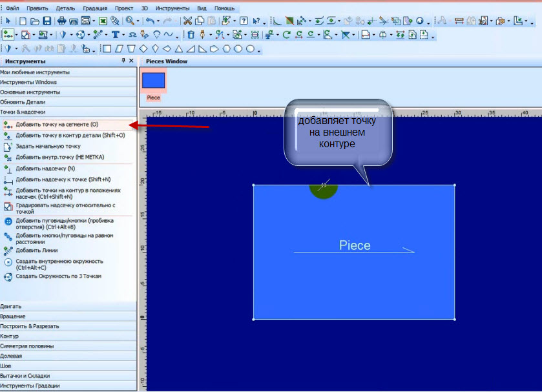
Task: Select the Piece thumbnail in Pieces Window
Action: pos(154,80)
